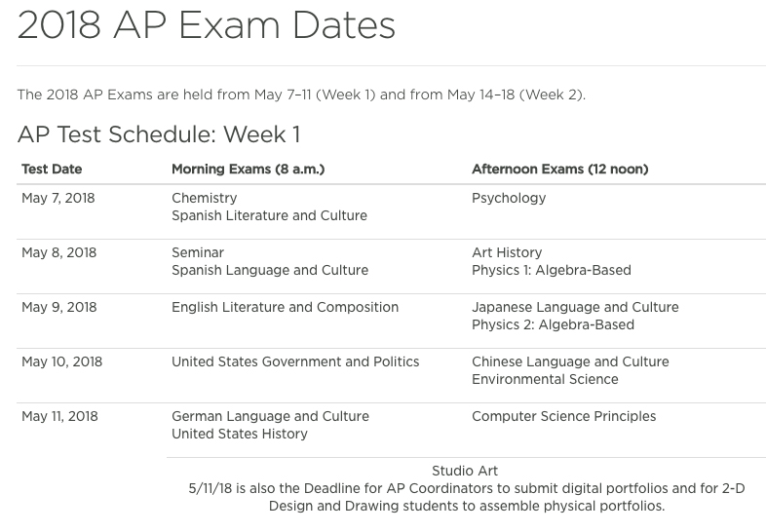Click the 'Afternoon Exams (12 noon)' header
Image resolution: width=766 pixels, height=532 pixels.
click(x=559, y=169)
